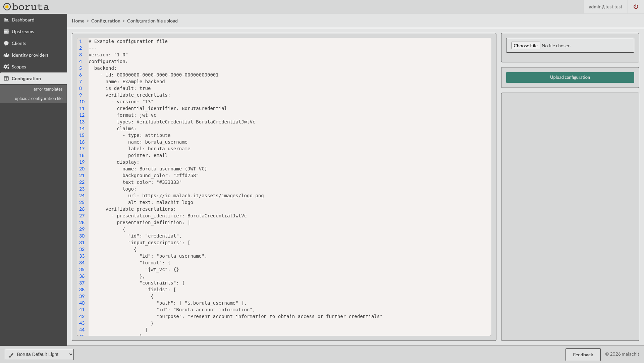Select Identity providers in sidebar
Image resolution: width=644 pixels, height=363 pixels.
[x=34, y=55]
